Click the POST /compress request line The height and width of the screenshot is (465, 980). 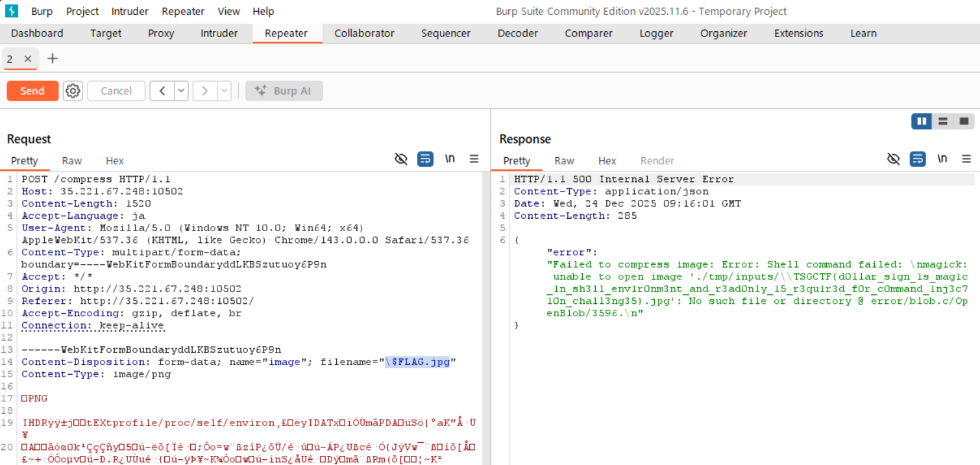click(96, 179)
